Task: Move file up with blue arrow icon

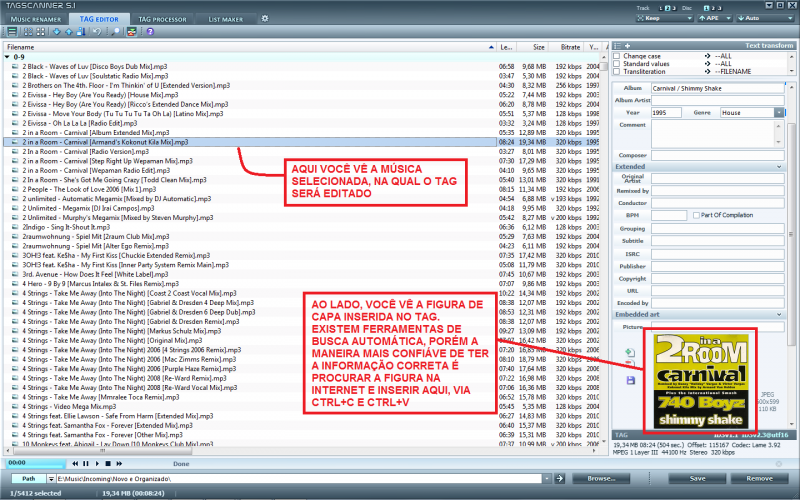Action: pyautogui.click(x=68, y=32)
